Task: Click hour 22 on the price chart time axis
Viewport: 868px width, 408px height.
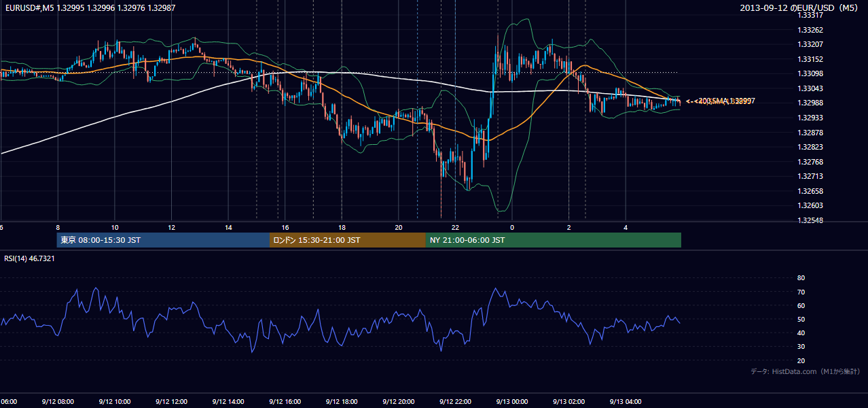Action: coord(455,228)
